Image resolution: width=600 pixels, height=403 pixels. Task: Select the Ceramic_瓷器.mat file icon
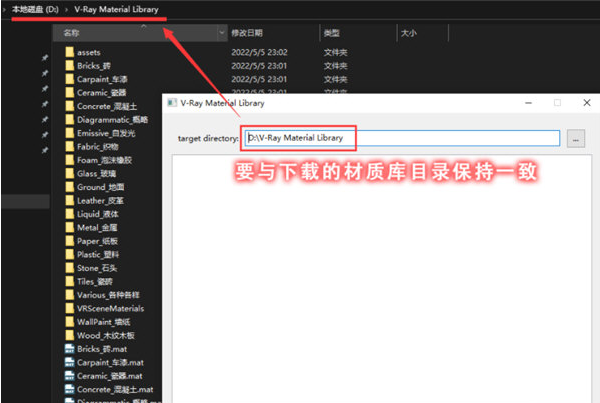pyautogui.click(x=70, y=375)
